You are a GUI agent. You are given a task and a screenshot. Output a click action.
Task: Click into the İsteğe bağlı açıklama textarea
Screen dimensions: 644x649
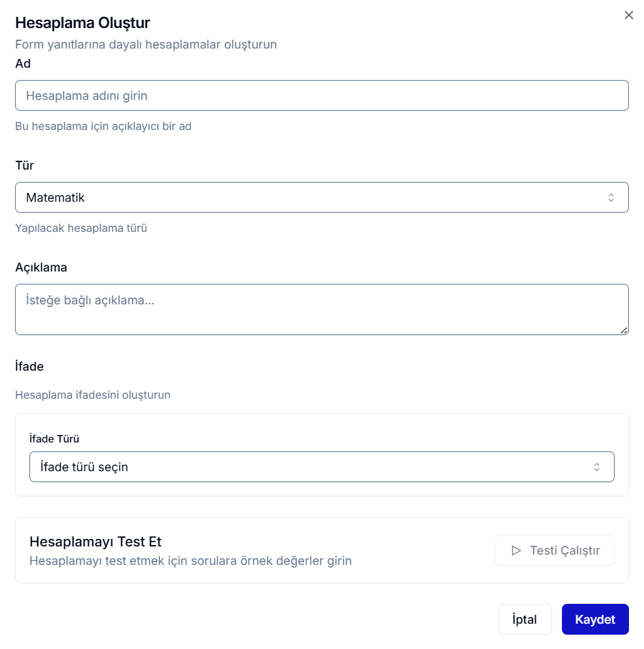[321, 309]
